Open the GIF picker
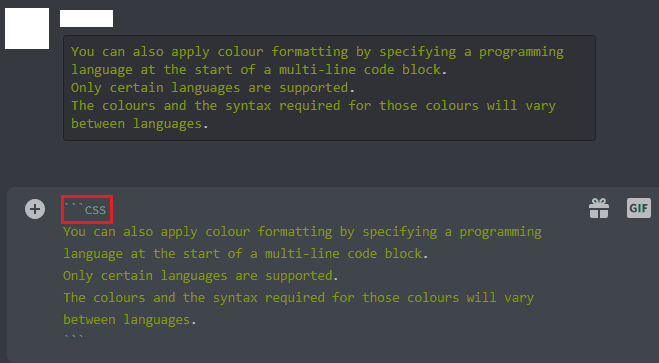659x363 pixels. [x=639, y=208]
